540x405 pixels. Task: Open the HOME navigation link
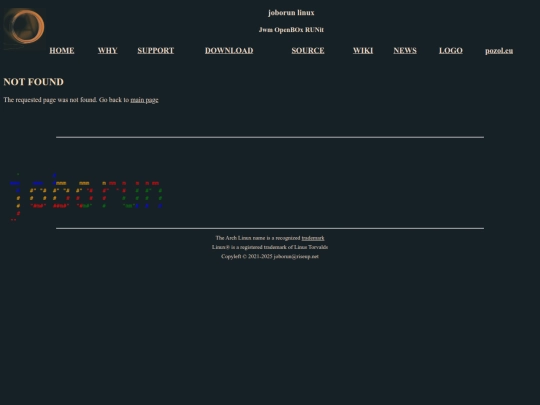coord(62,51)
